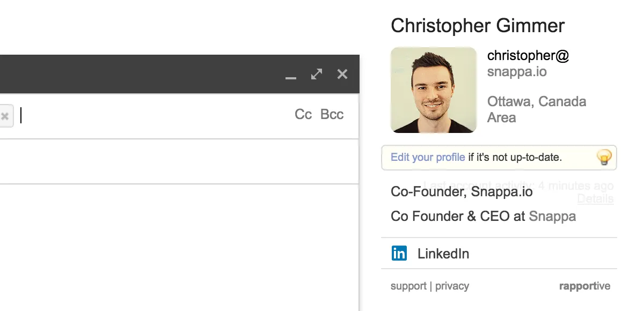Click the lightbulb tip icon
This screenshot has height=311, width=644.
[x=604, y=158]
